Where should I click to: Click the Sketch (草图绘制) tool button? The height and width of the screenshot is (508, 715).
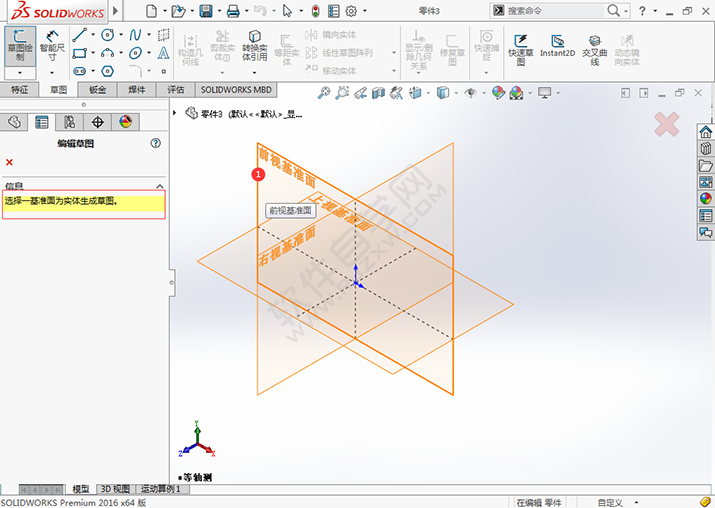19,45
